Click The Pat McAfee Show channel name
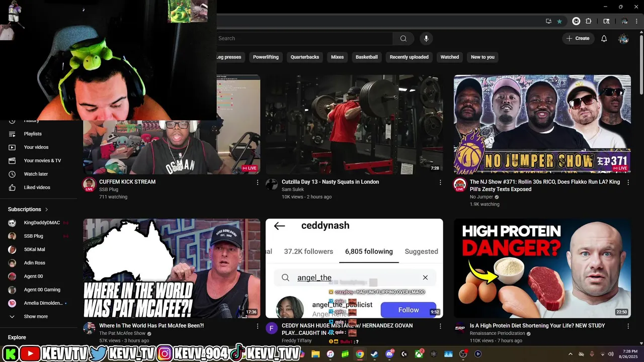 tap(122, 333)
